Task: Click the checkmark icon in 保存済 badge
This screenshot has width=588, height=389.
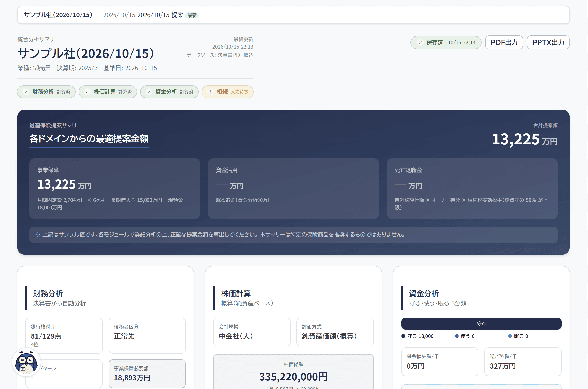Action: pyautogui.click(x=420, y=42)
